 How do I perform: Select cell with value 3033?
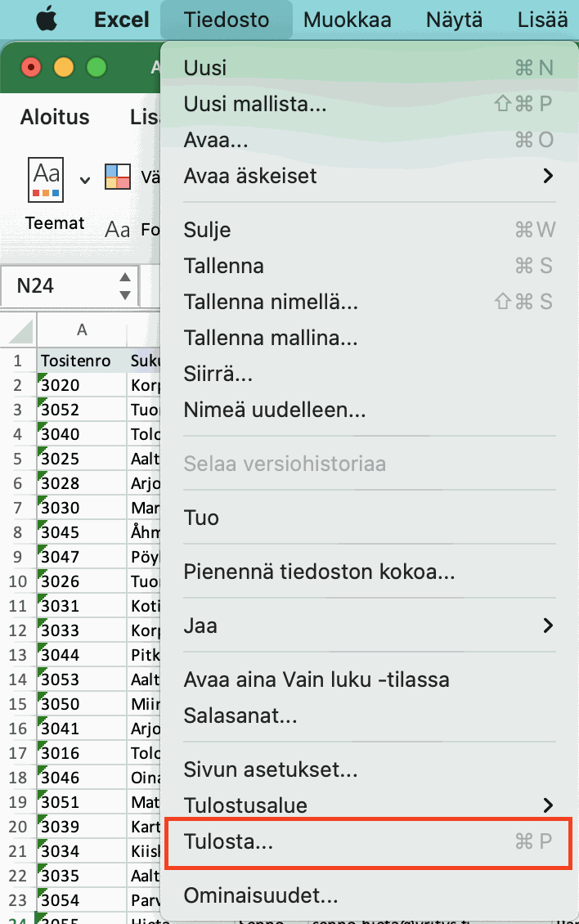tap(82, 630)
